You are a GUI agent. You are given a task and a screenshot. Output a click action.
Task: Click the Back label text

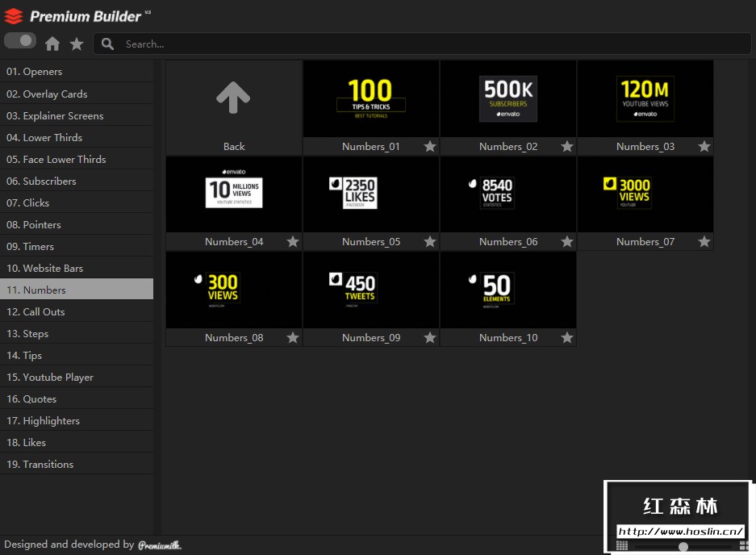(234, 147)
